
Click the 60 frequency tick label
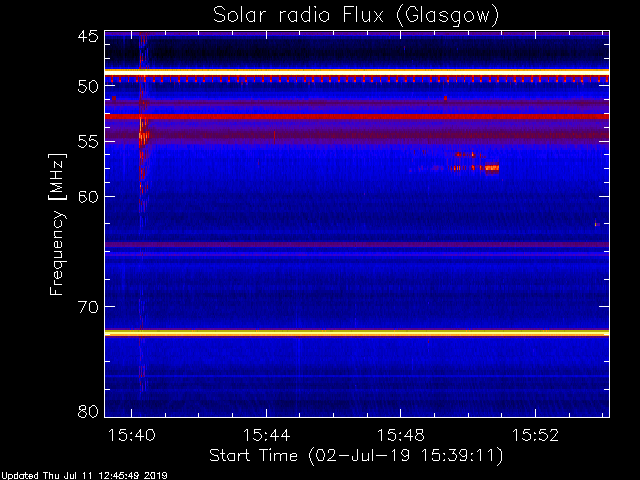tap(88, 197)
